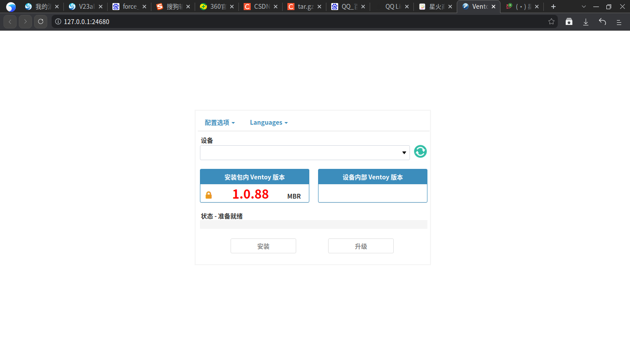Click the undo arrow icon in browser toolbar

tap(602, 21)
